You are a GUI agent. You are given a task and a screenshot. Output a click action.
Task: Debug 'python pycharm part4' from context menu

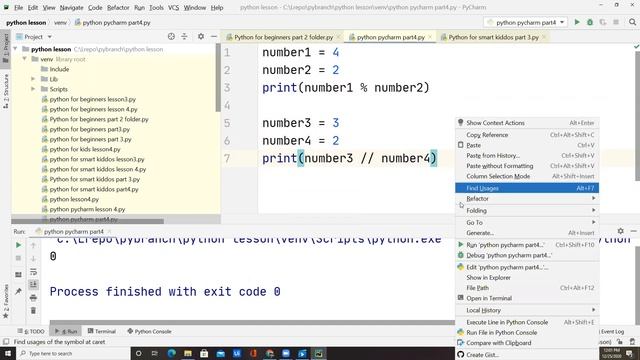tap(527, 255)
